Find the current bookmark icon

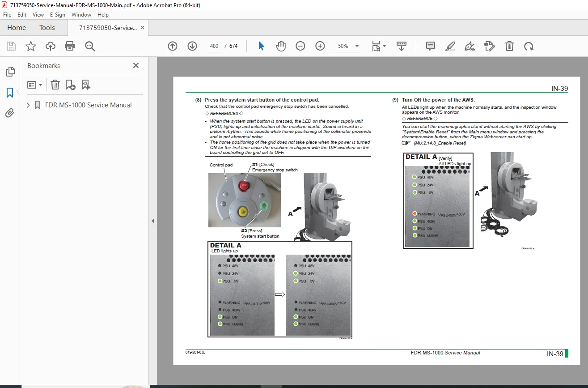click(86, 85)
